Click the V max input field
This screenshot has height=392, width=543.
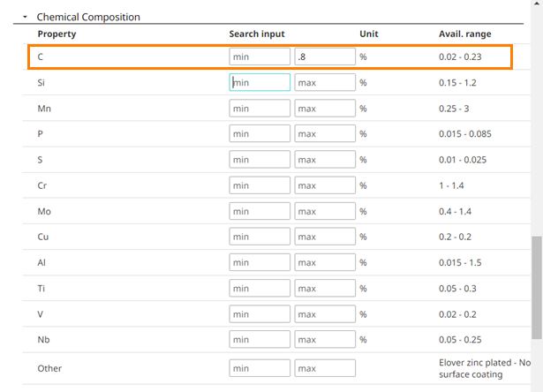pos(325,314)
